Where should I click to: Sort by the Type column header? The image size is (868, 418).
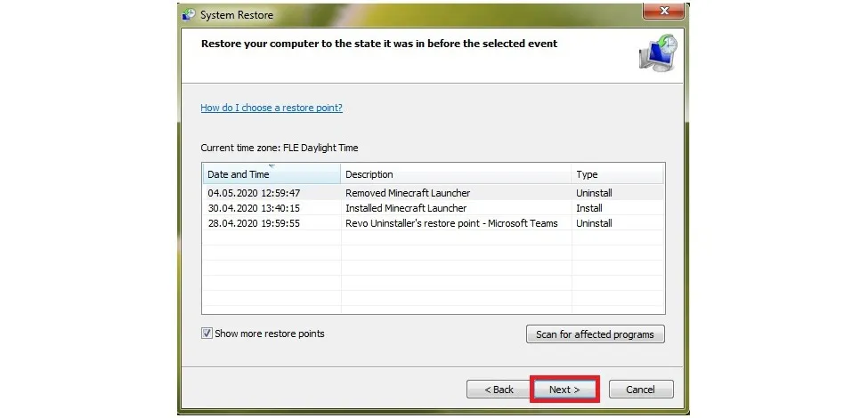(x=617, y=174)
